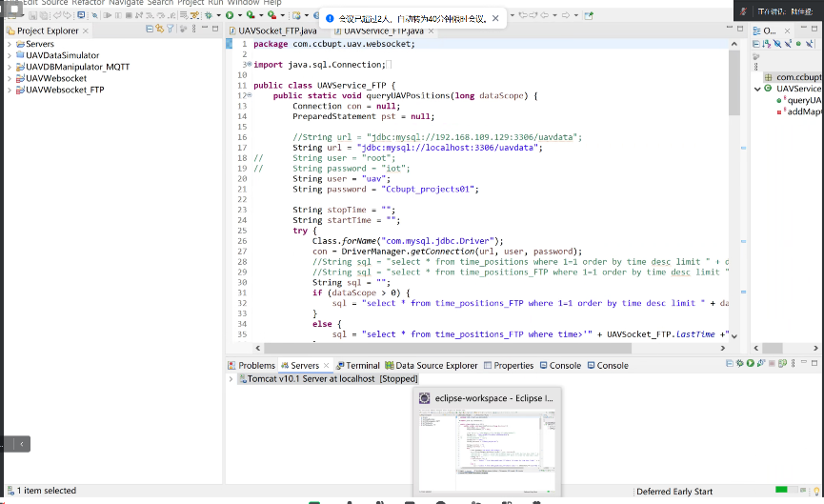The width and height of the screenshot is (824, 504).
Task: Toggle Sort in Outline toolbar
Action: (767, 44)
